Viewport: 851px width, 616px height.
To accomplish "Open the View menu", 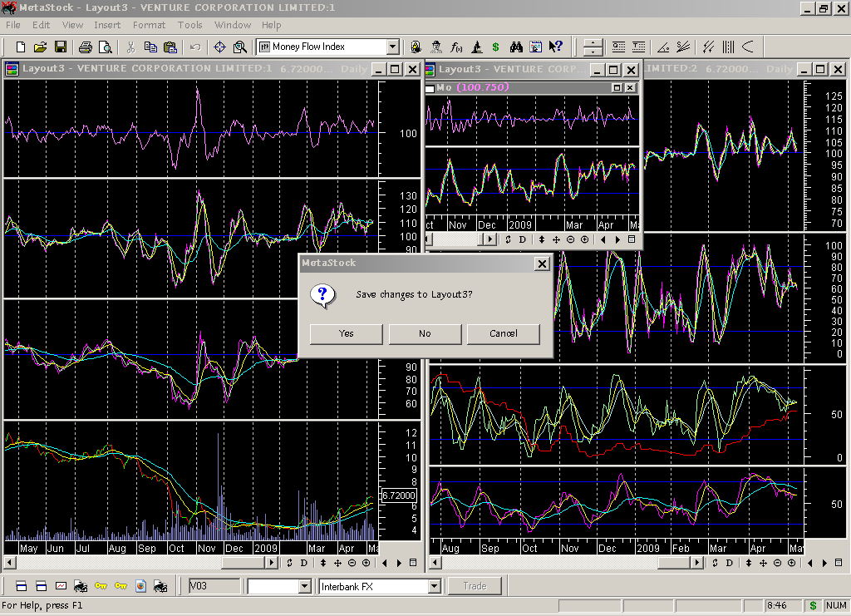I will coord(73,25).
